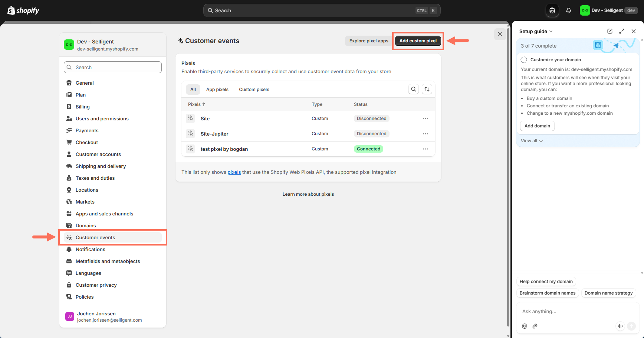Viewport: 644px width, 338px height.
Task: Expand View all setup tasks
Action: click(532, 141)
